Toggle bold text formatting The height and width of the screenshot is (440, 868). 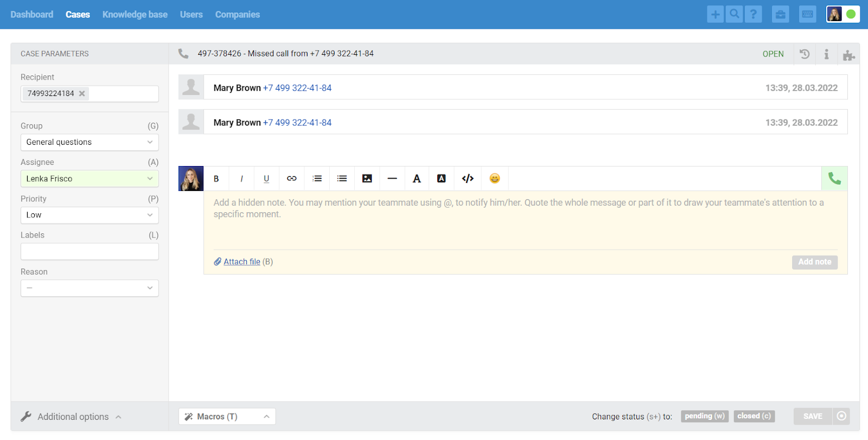[216, 178]
